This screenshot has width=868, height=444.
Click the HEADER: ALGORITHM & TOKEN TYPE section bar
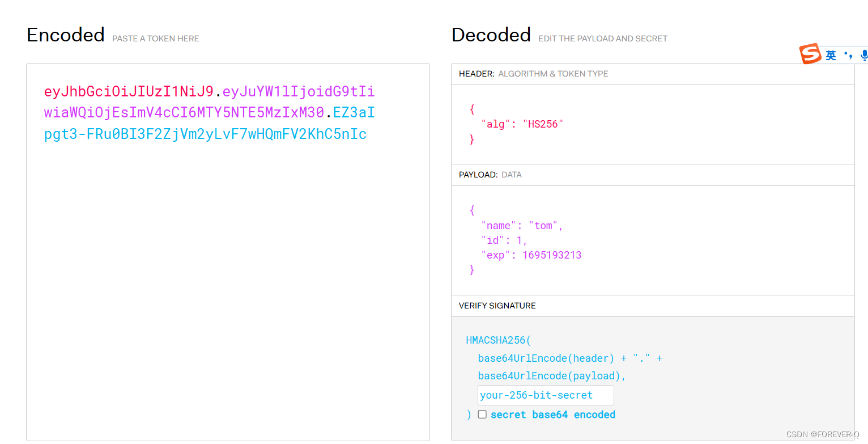point(652,74)
